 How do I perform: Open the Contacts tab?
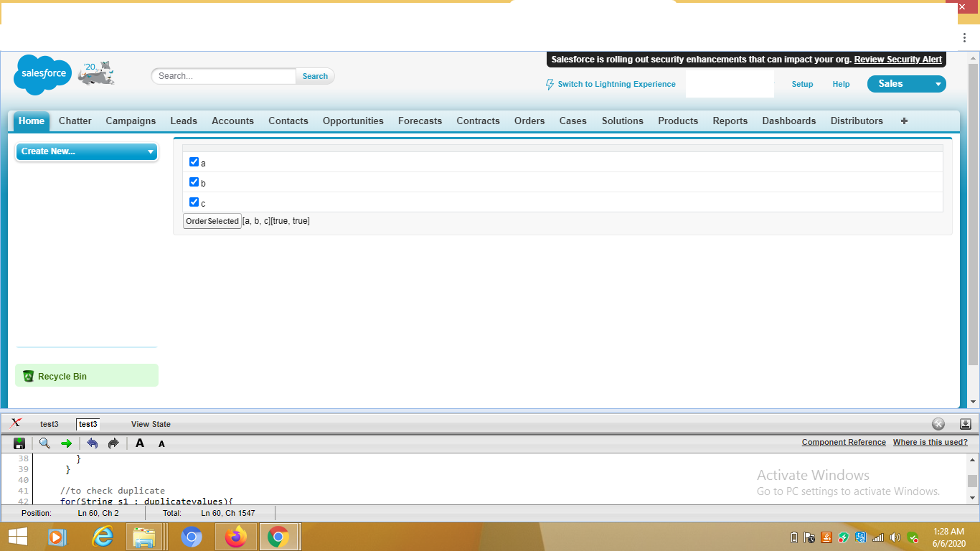click(x=288, y=121)
